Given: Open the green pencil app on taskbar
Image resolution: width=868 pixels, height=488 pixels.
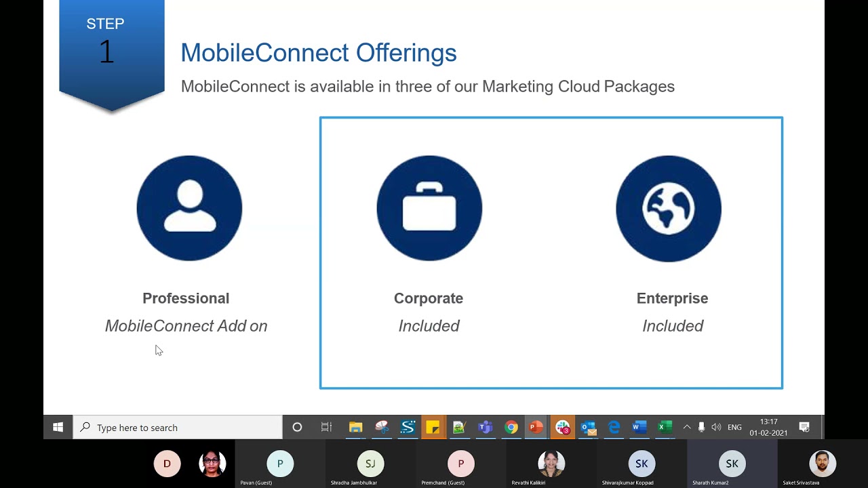Looking at the screenshot, I should [459, 427].
